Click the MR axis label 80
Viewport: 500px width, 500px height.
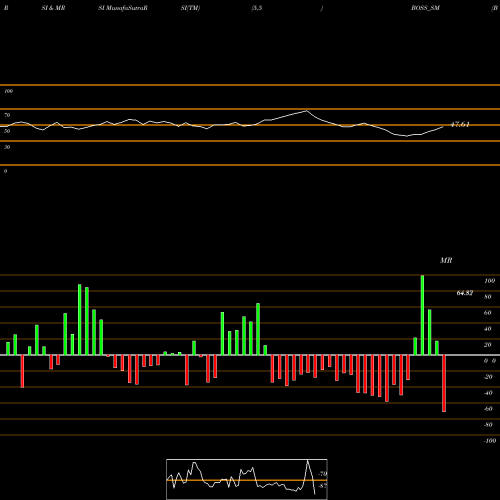click(x=488, y=297)
